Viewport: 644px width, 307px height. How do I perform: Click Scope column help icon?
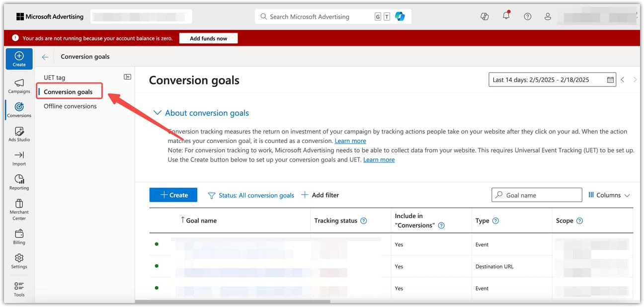(x=579, y=221)
